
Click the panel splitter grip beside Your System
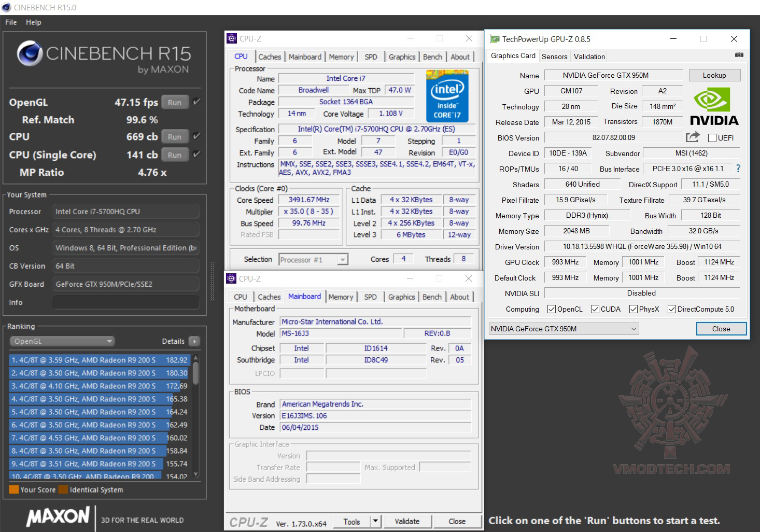coord(212,282)
